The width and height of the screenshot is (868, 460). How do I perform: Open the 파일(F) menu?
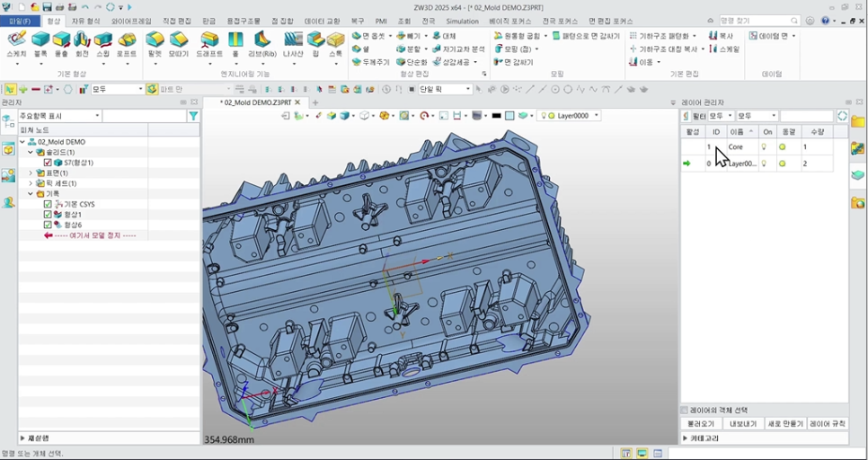coord(20,21)
